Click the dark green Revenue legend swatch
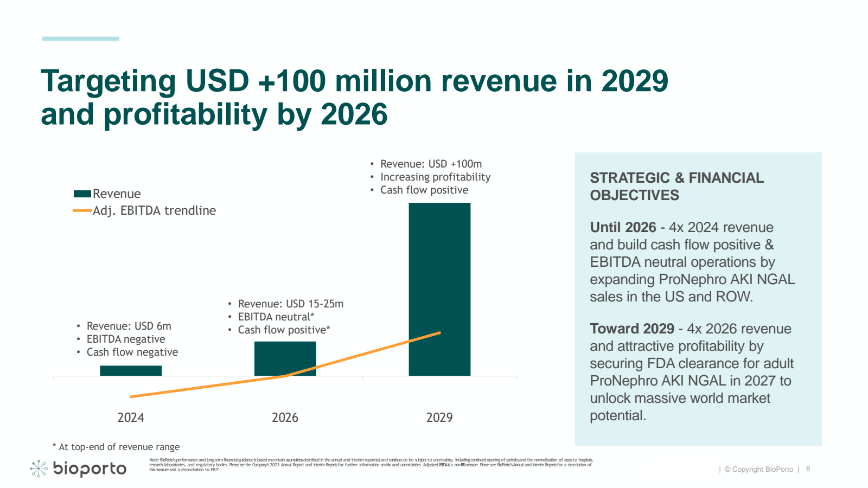Screen dimensions: 868x488 [82, 194]
